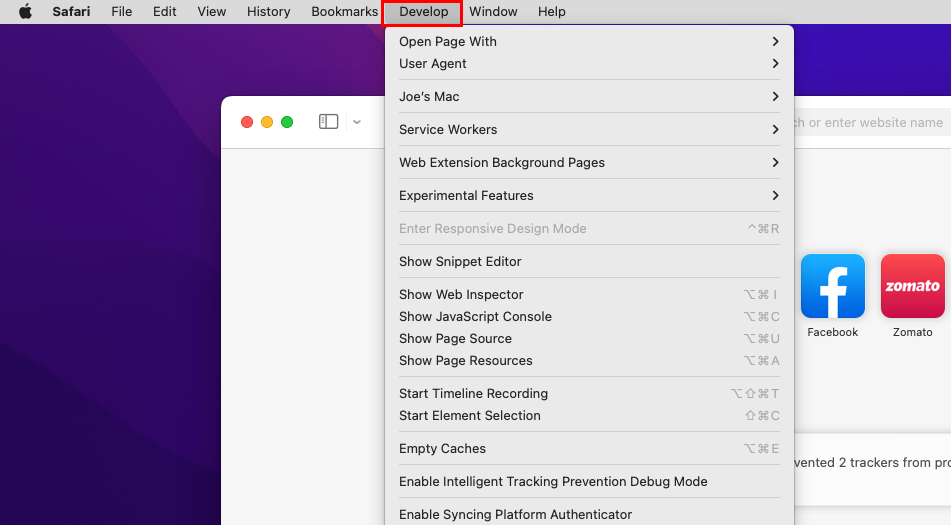Open the Facebook favorite icon
The width and height of the screenshot is (951, 525).
point(832,287)
